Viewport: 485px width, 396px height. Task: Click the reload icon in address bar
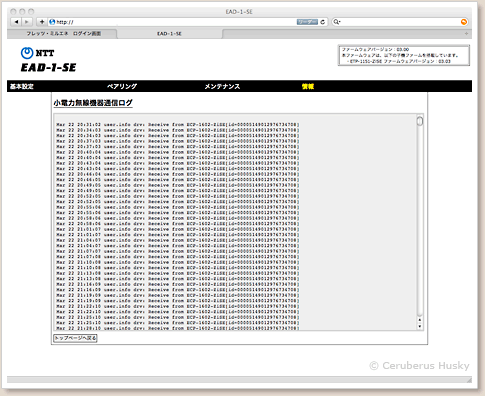coord(323,22)
